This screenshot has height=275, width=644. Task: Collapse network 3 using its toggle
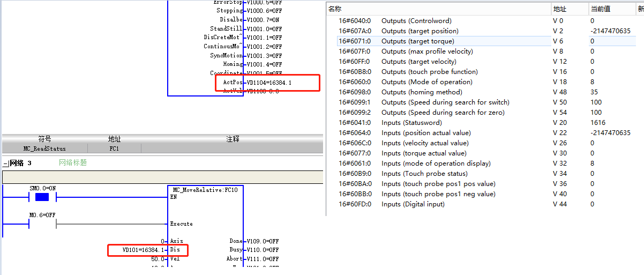coord(5,163)
